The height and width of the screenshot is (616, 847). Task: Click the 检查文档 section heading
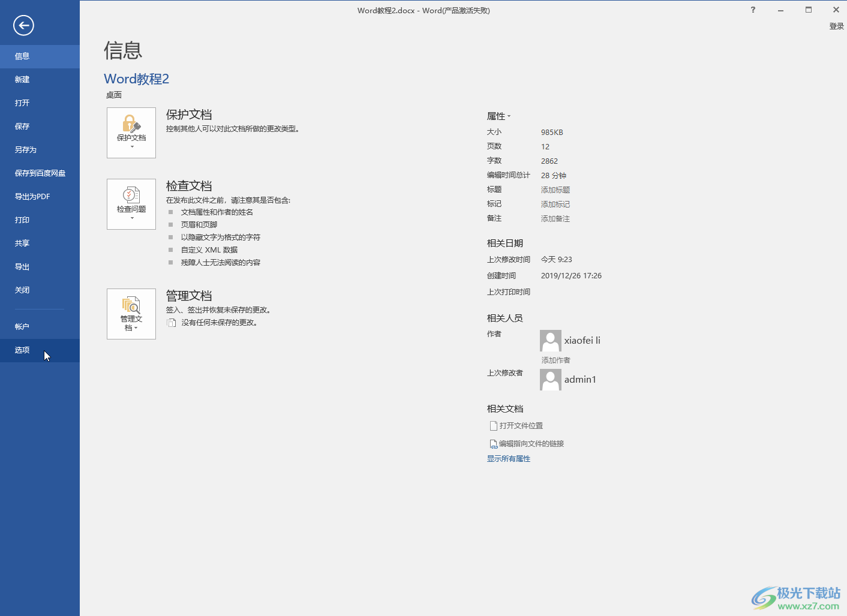(x=189, y=187)
